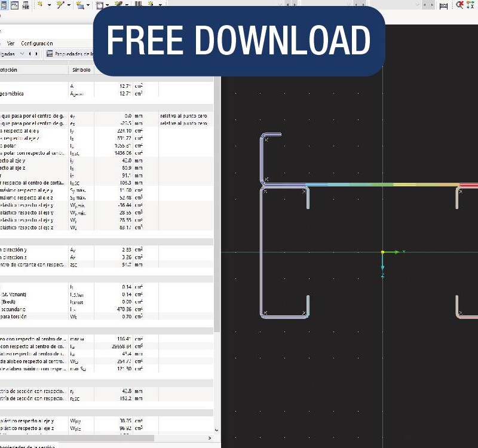Image resolution: width=478 pixels, height=448 pixels.
Task: Open the dropdown beside the truncated 'gadas' label
Action: (x=22, y=54)
